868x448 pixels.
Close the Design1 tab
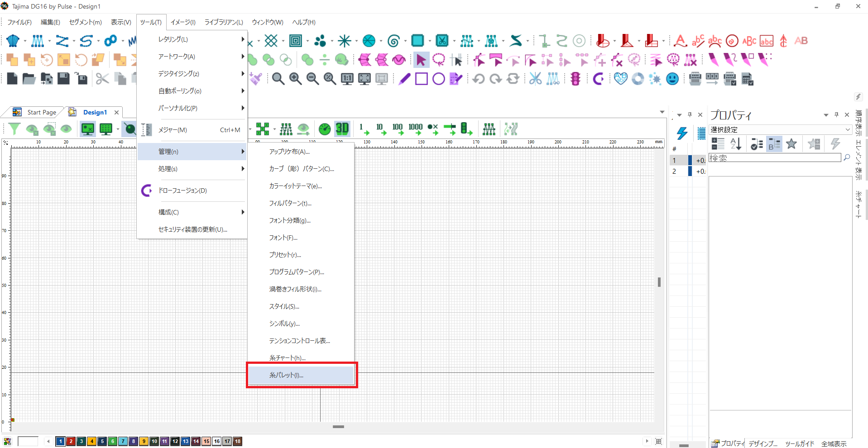click(116, 112)
